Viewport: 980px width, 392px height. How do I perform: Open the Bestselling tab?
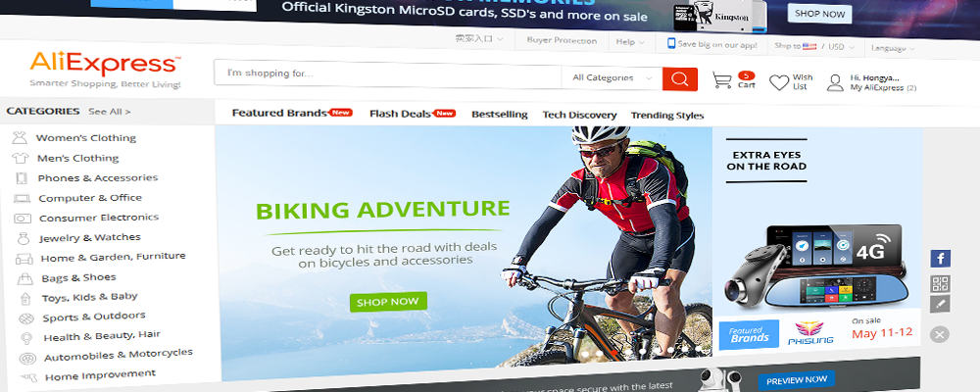500,115
